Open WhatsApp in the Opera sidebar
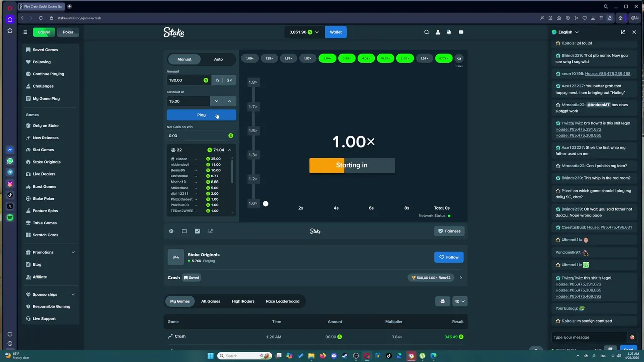This screenshot has height=362, width=644. (x=10, y=161)
